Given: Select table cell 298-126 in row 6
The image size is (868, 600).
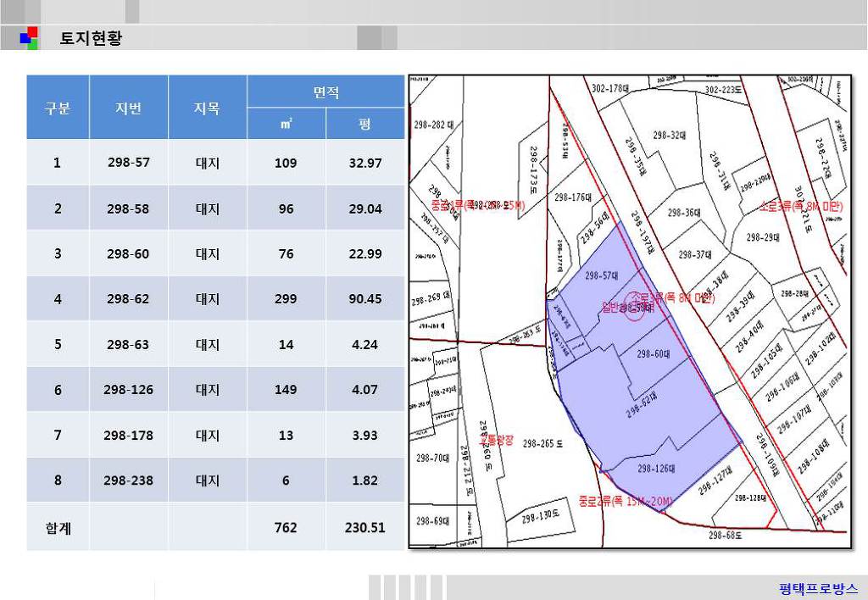Looking at the screenshot, I should (129, 390).
